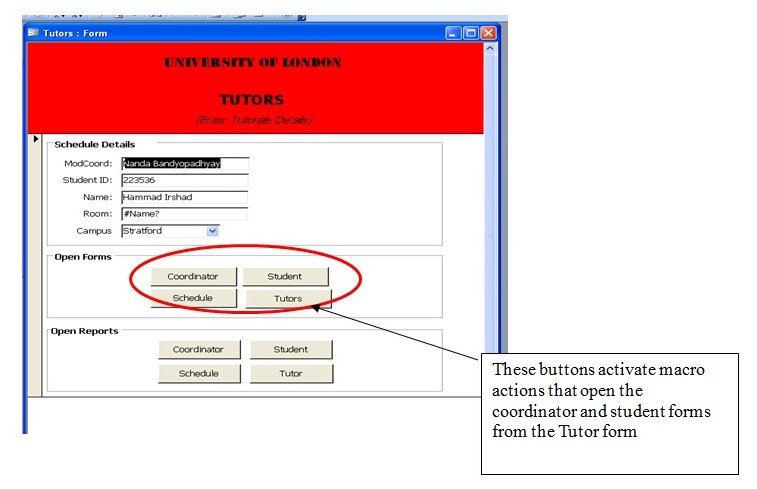Open the Coordinator report
The width and height of the screenshot is (757, 489).
(199, 349)
